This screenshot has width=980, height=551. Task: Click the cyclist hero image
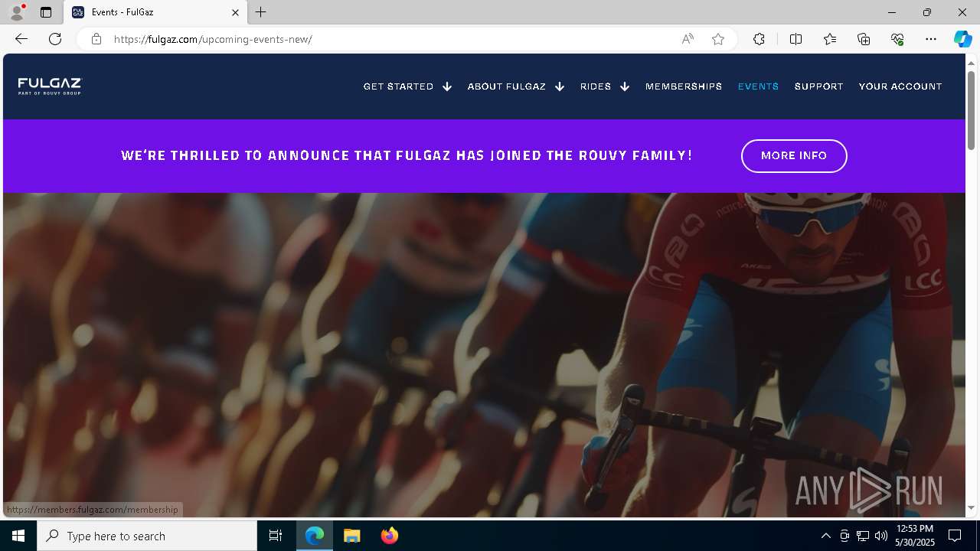tap(484, 355)
